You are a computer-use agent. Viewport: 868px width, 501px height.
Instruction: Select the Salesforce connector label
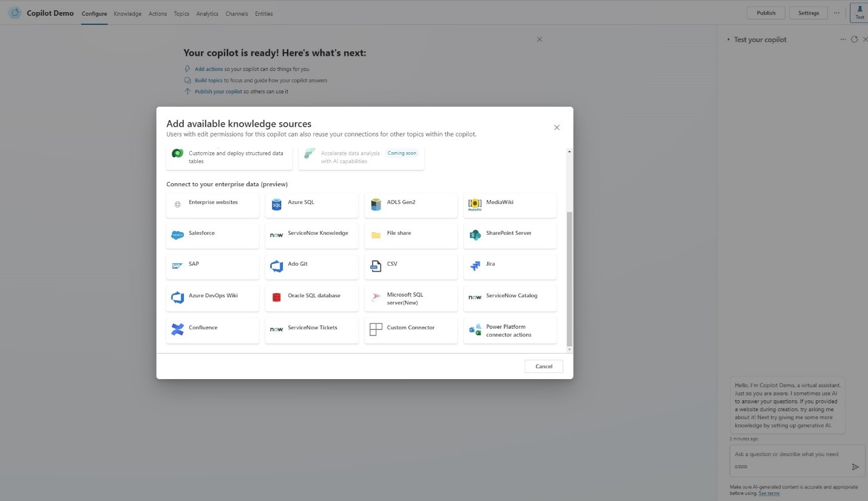pos(202,233)
